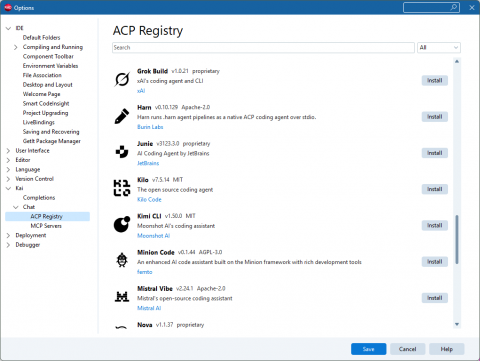This screenshot has width=480, height=361.
Task: Open the Moonshot AI author link
Action: [x=153, y=236]
